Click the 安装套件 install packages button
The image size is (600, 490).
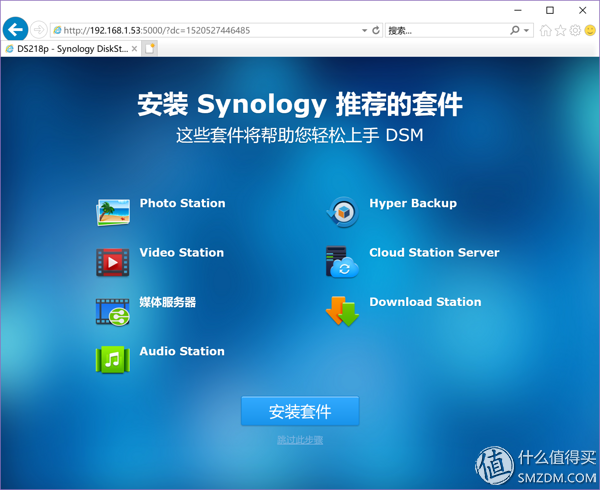point(300,411)
